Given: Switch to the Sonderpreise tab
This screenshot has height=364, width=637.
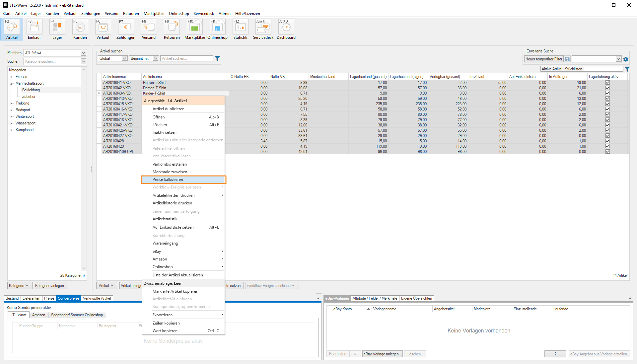Looking at the screenshot, I should [69, 298].
